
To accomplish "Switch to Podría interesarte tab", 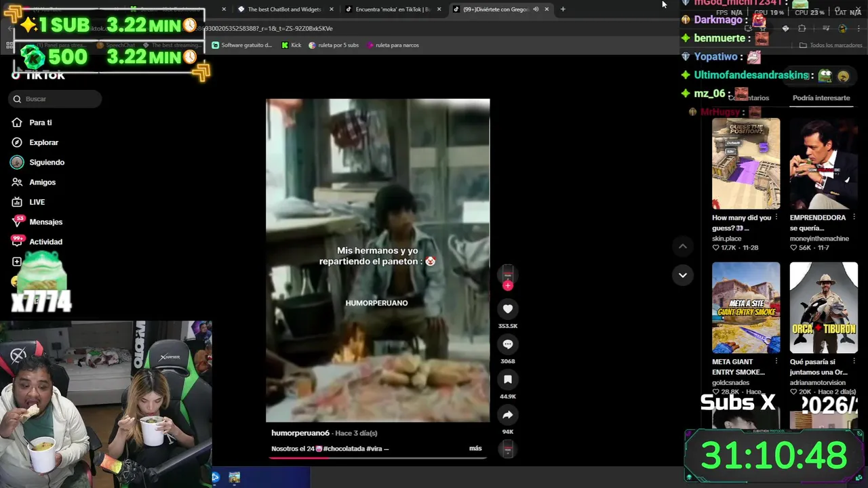I will point(821,98).
